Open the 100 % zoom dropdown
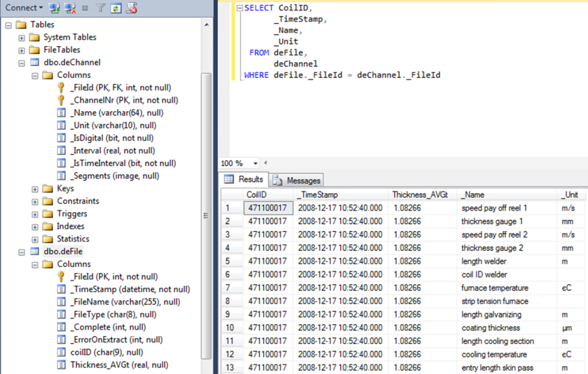 [255, 163]
